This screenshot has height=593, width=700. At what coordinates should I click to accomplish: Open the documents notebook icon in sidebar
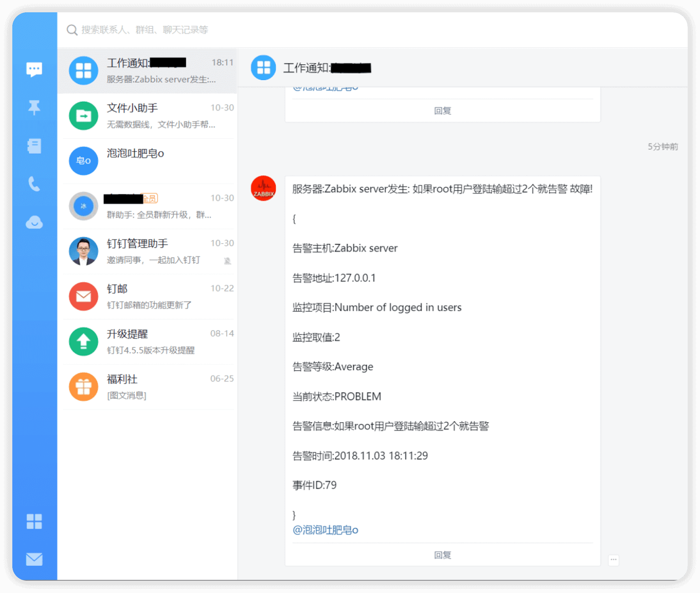(x=34, y=146)
